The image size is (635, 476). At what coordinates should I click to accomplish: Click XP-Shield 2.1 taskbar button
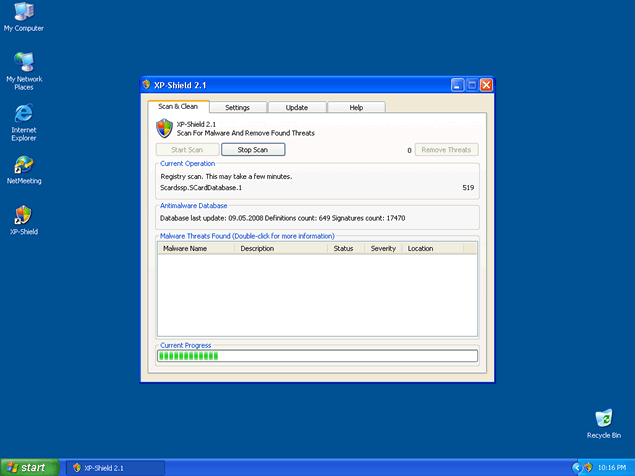(x=115, y=467)
